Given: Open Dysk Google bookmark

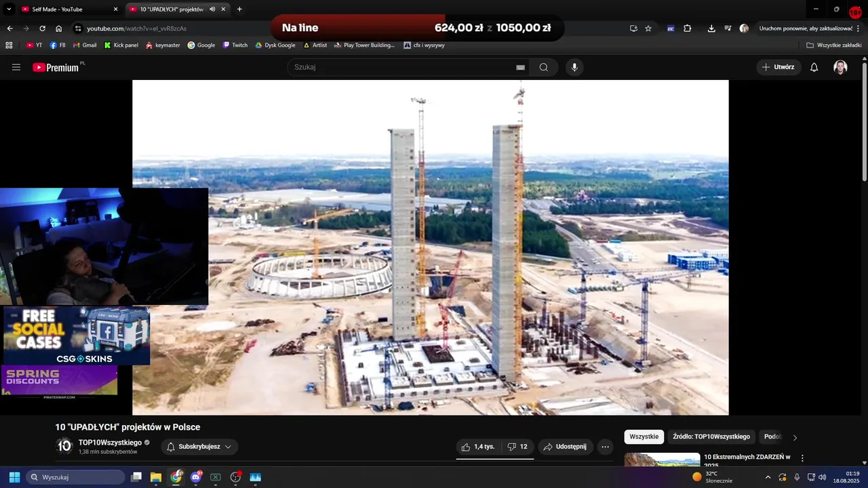Looking at the screenshot, I should click(x=275, y=45).
